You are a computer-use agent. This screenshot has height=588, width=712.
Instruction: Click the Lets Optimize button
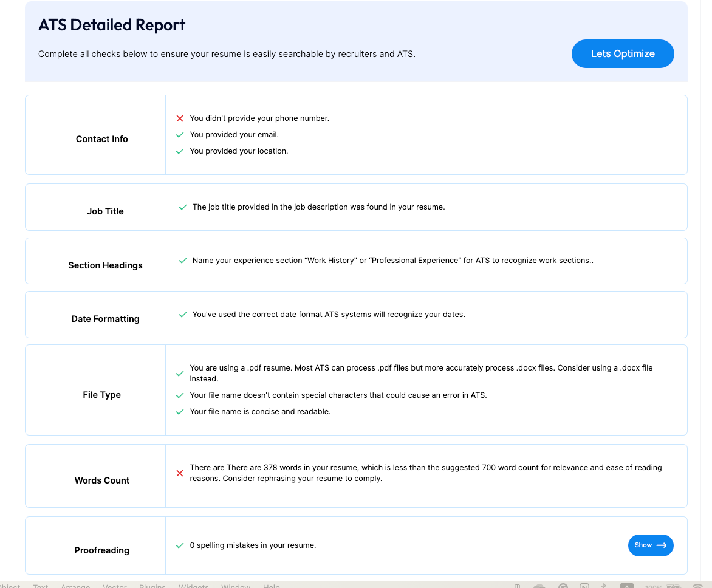point(623,53)
